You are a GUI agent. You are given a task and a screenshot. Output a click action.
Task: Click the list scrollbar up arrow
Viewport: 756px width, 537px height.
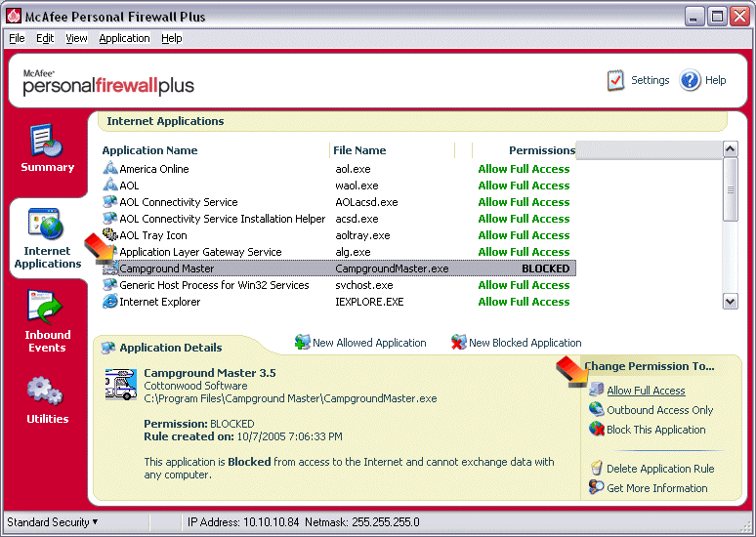pyautogui.click(x=730, y=149)
